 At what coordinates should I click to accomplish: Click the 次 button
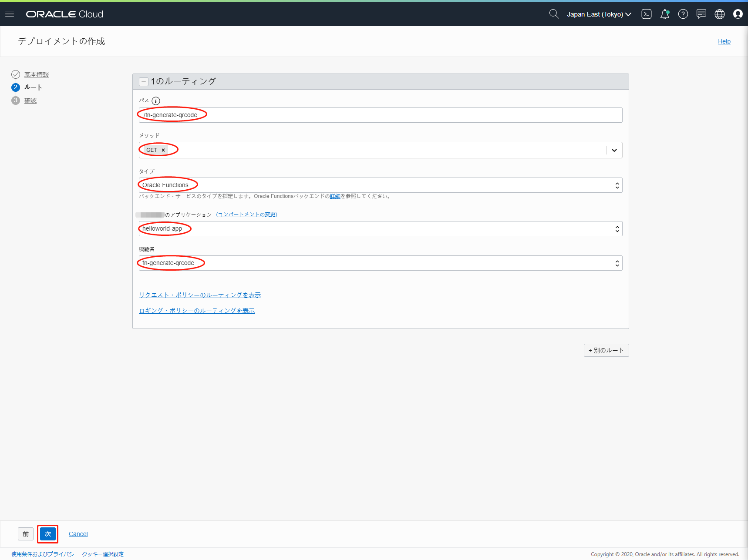pyautogui.click(x=48, y=534)
